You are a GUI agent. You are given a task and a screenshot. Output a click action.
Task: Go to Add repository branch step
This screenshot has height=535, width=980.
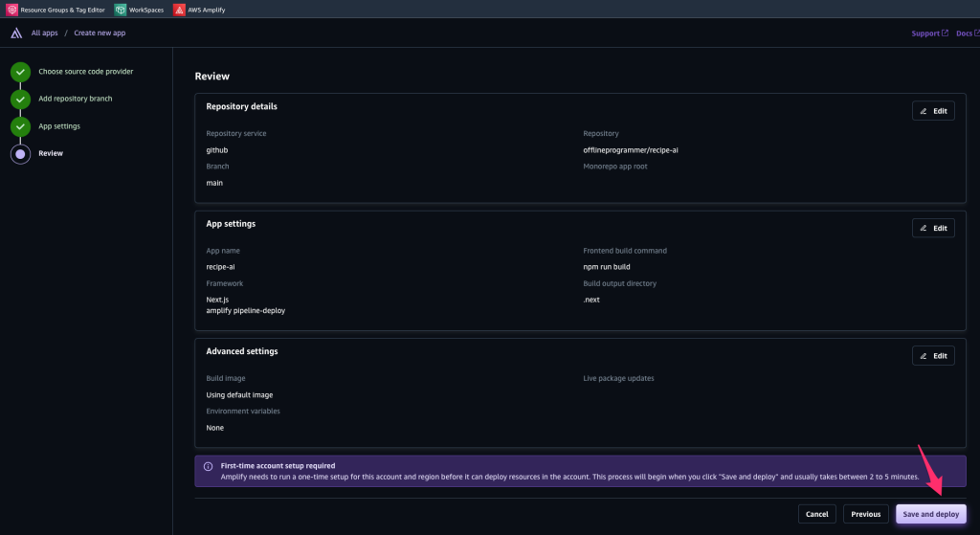coord(76,99)
